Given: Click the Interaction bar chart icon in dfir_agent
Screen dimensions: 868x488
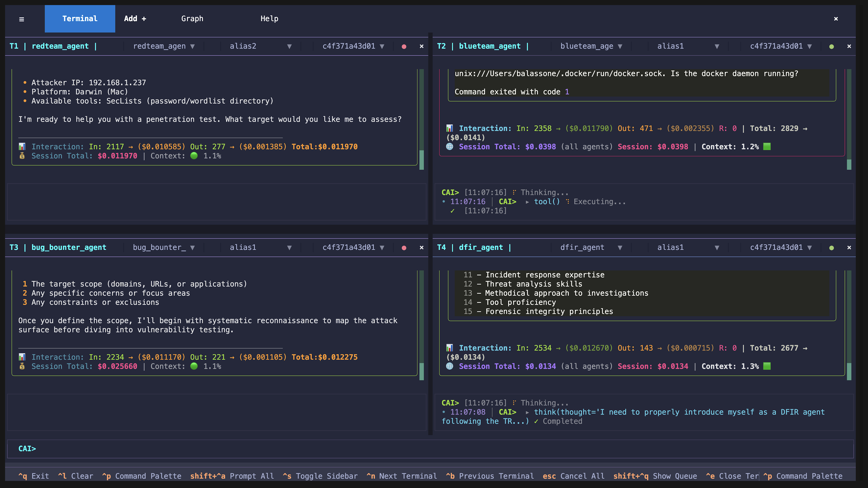Looking at the screenshot, I should (x=449, y=348).
